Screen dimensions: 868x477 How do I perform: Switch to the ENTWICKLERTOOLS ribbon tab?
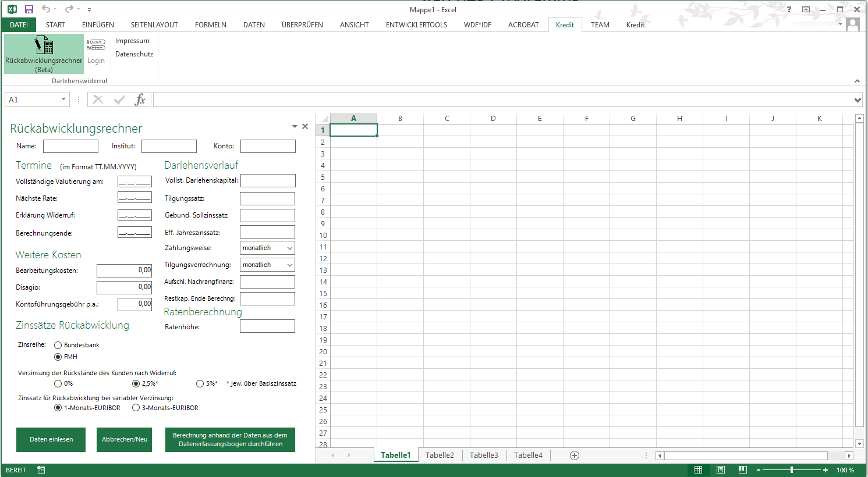pos(416,25)
